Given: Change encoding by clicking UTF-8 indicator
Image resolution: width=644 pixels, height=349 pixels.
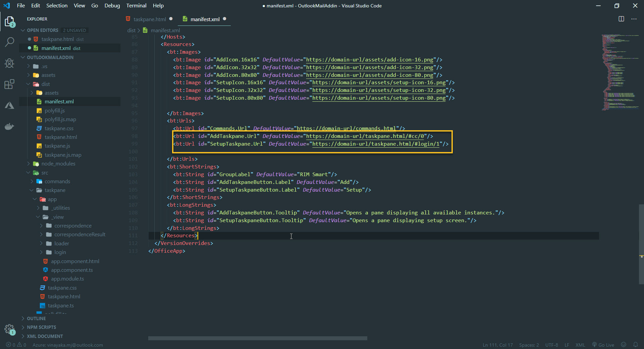Looking at the screenshot, I should click(551, 345).
